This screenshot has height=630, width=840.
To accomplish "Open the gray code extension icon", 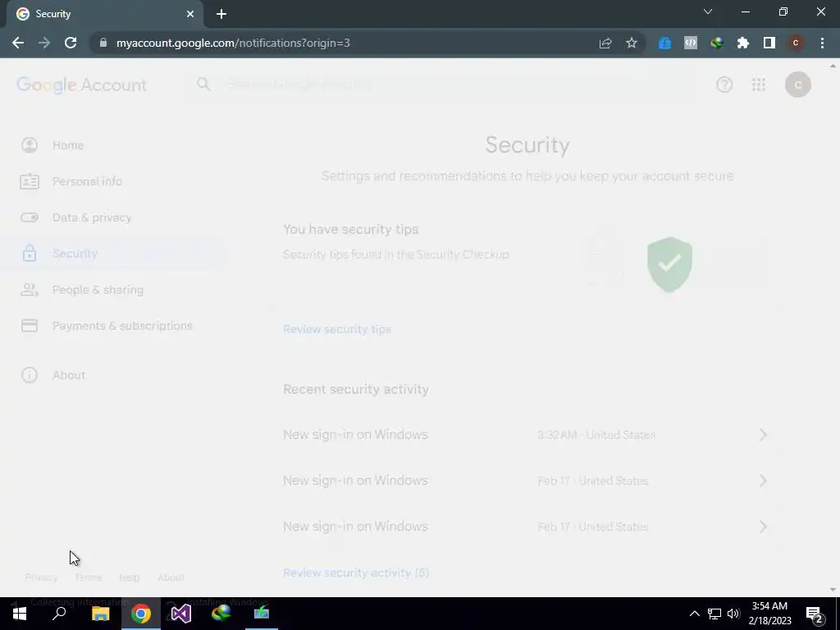I will click(x=691, y=43).
